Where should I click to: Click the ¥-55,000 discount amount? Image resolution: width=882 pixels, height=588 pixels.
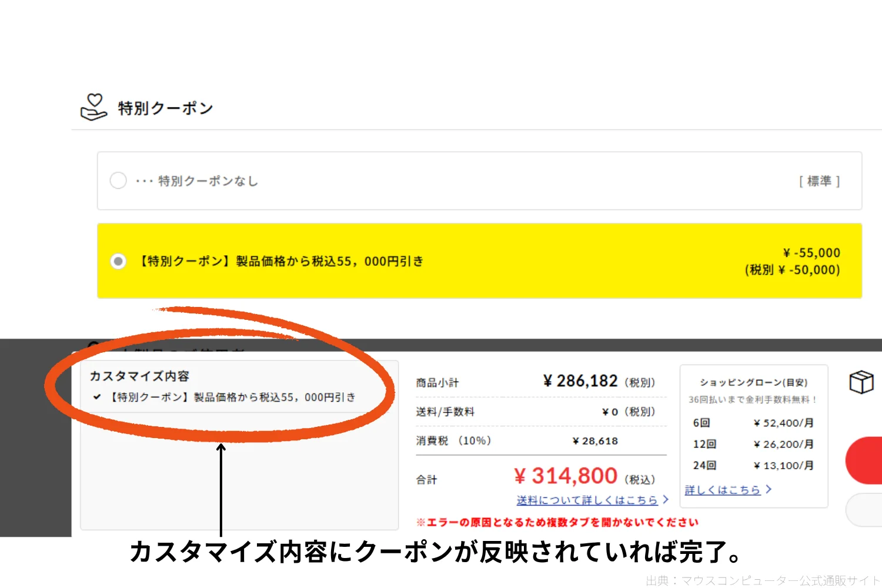811,253
